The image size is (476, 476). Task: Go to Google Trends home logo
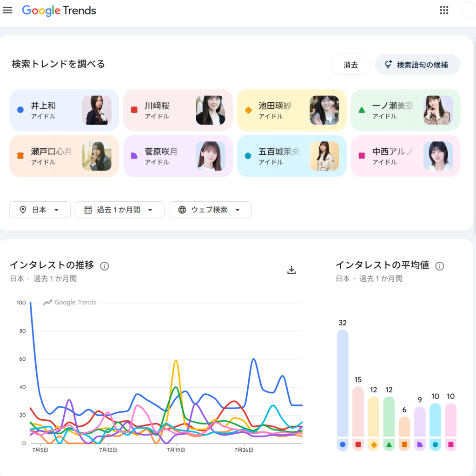59,11
